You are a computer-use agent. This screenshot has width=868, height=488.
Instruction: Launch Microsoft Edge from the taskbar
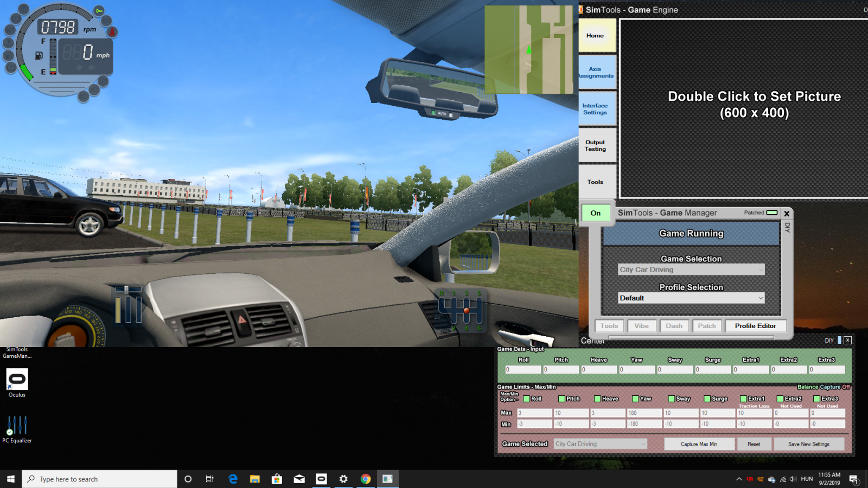[233, 479]
